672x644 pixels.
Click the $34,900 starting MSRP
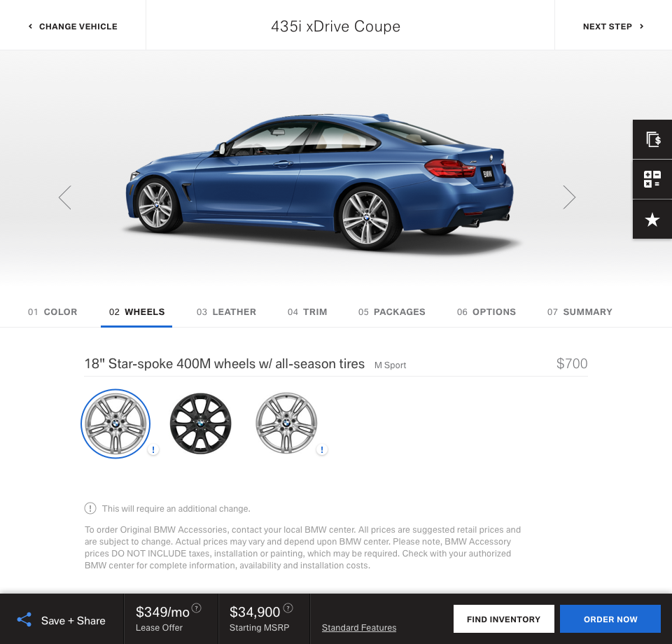[x=255, y=612]
